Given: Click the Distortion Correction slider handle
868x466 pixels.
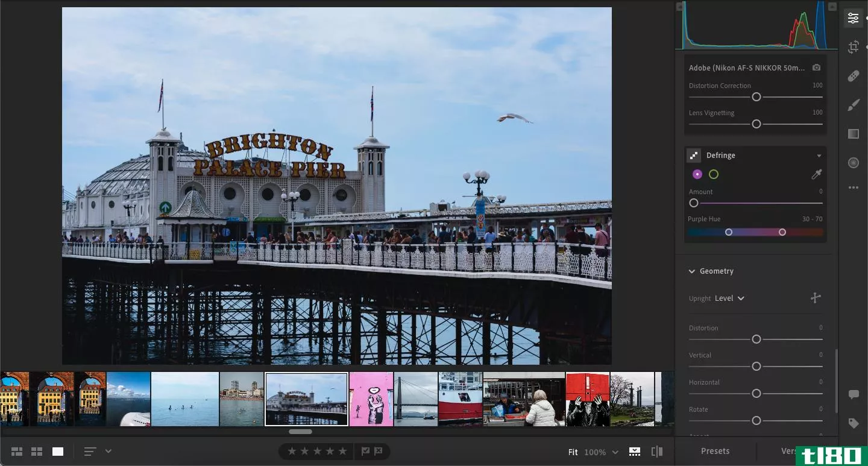Looking at the screenshot, I should tap(756, 96).
